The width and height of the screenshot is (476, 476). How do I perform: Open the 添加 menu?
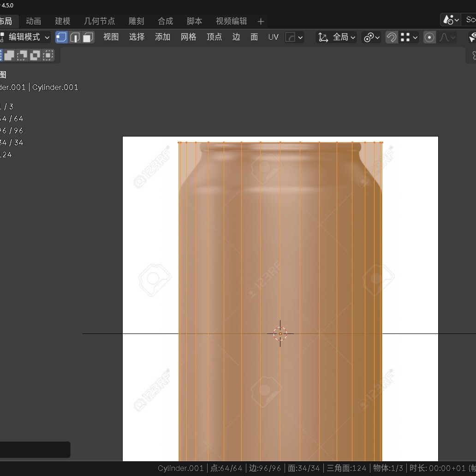coord(162,37)
